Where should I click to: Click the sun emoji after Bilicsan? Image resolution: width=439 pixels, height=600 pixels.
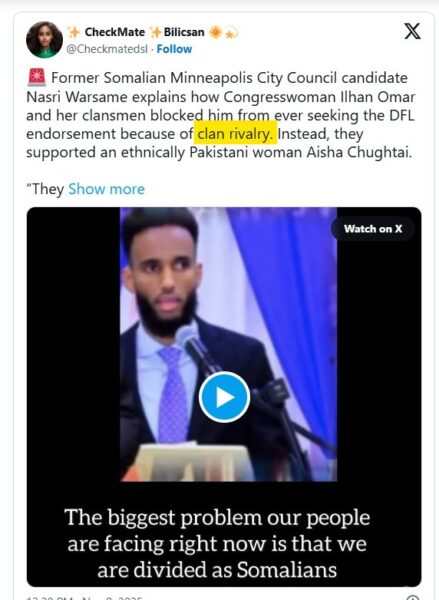point(215,33)
